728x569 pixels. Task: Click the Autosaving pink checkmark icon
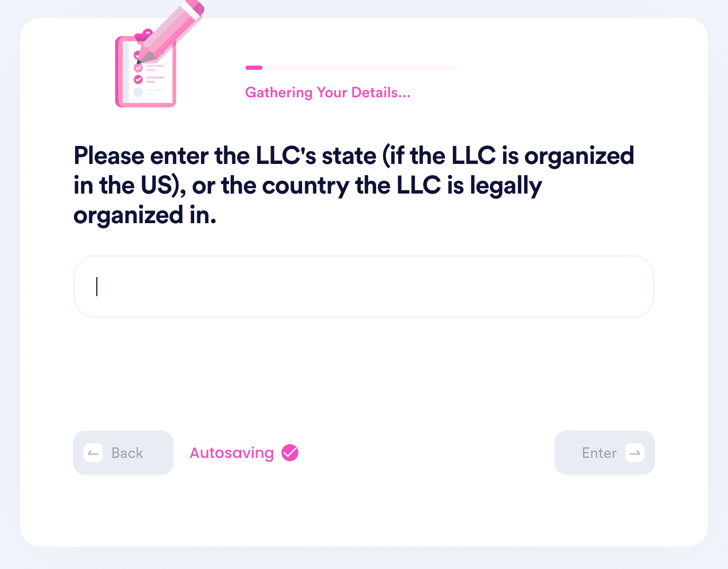click(x=290, y=453)
